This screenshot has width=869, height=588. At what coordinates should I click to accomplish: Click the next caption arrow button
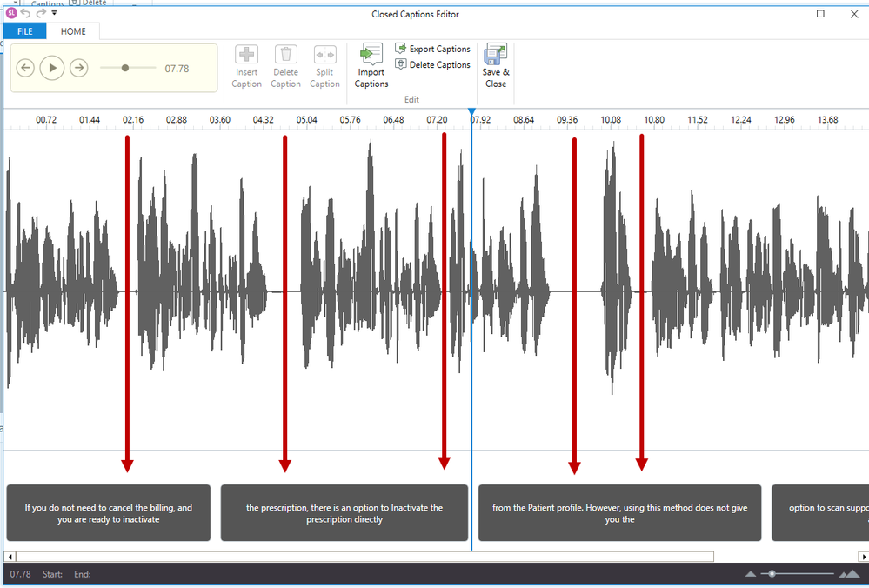[78, 68]
